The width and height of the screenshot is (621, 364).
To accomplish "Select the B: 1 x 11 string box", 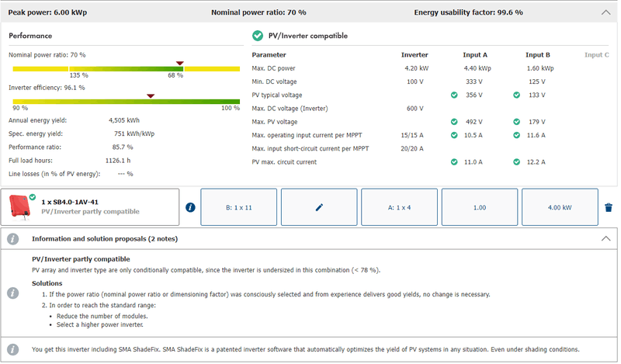I will click(238, 207).
